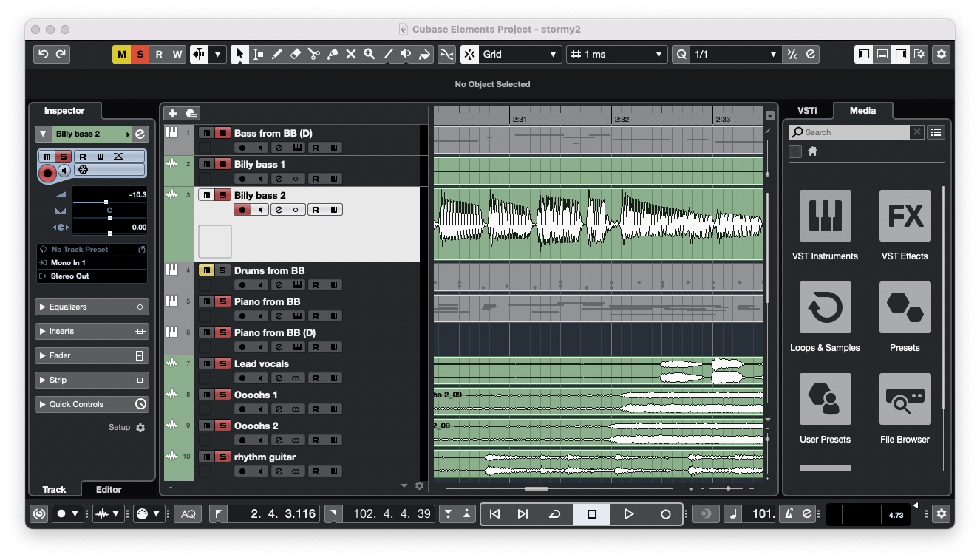
Task: Click the Stereo Out output routing
Action: [92, 276]
